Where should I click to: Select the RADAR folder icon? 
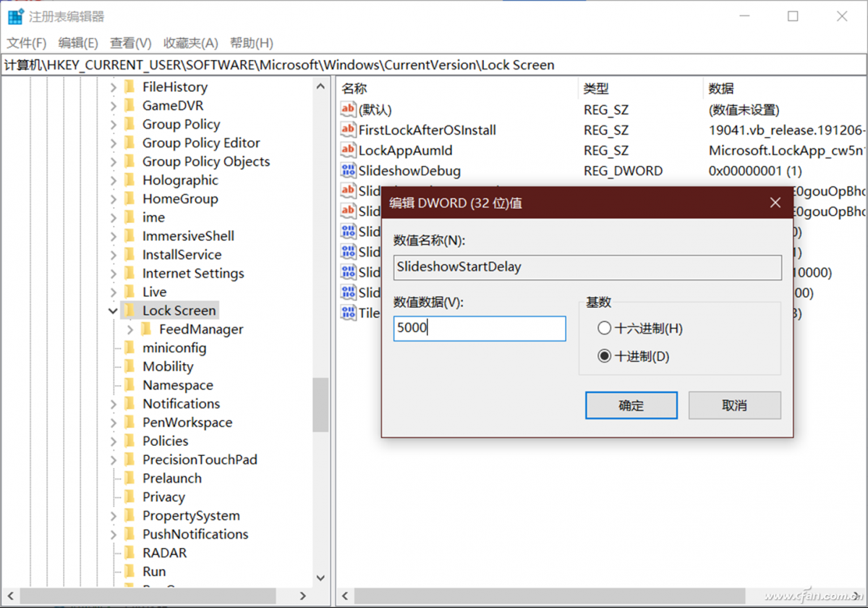129,553
